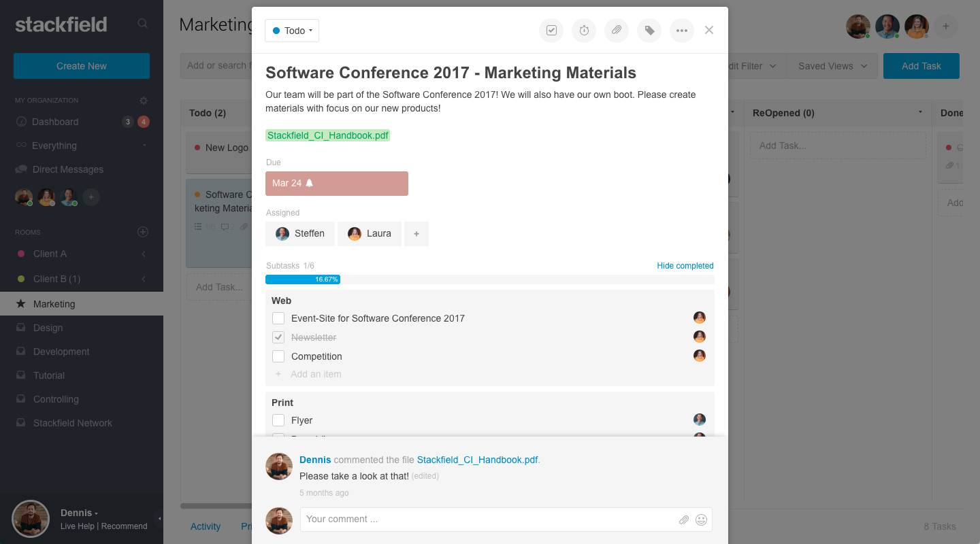Open the Todo status dropdown
This screenshot has height=544, width=980.
pos(292,31)
